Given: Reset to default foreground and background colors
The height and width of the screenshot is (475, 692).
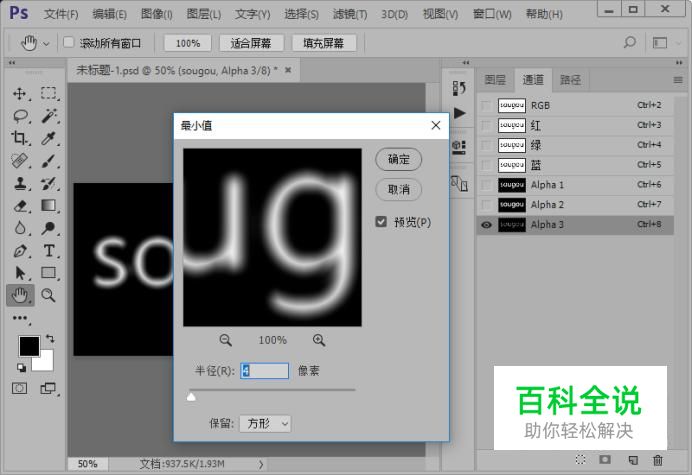Looking at the screenshot, I should 21,367.
